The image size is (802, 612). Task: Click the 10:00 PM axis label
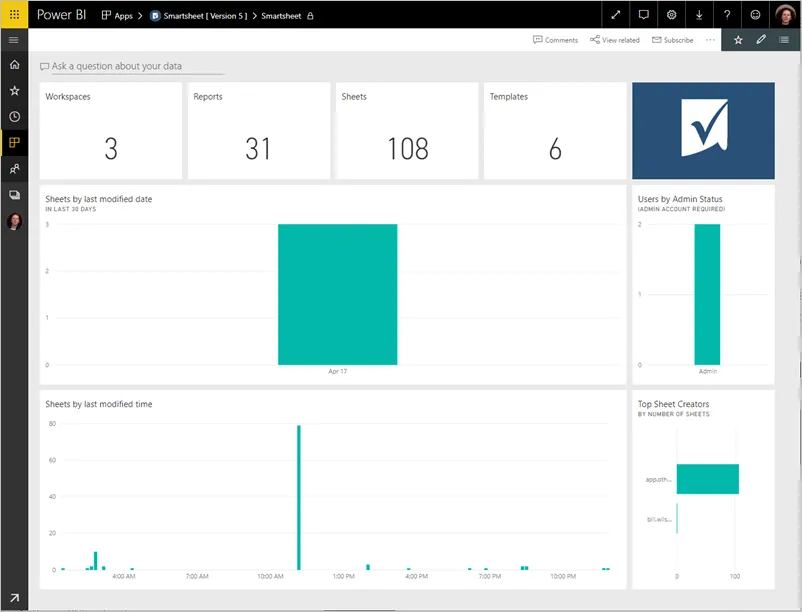(563, 576)
